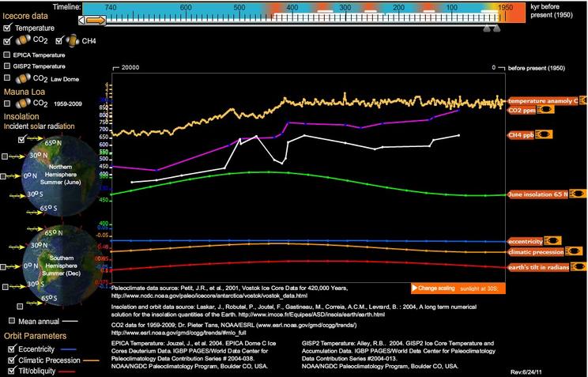Uncheck the Icecore Temperature checkbox
This screenshot has height=377, width=588.
click(x=7, y=28)
